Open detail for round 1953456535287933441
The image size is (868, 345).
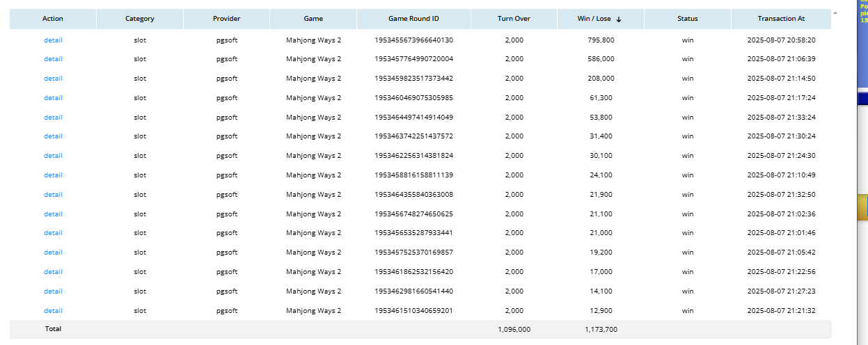click(53, 233)
